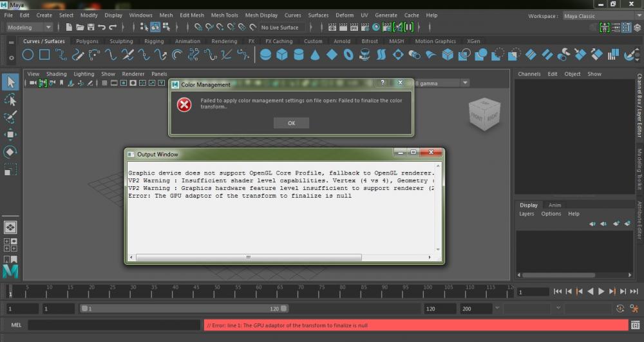The height and width of the screenshot is (342, 644).
Task: Click the time range slider bar
Action: pos(184,309)
